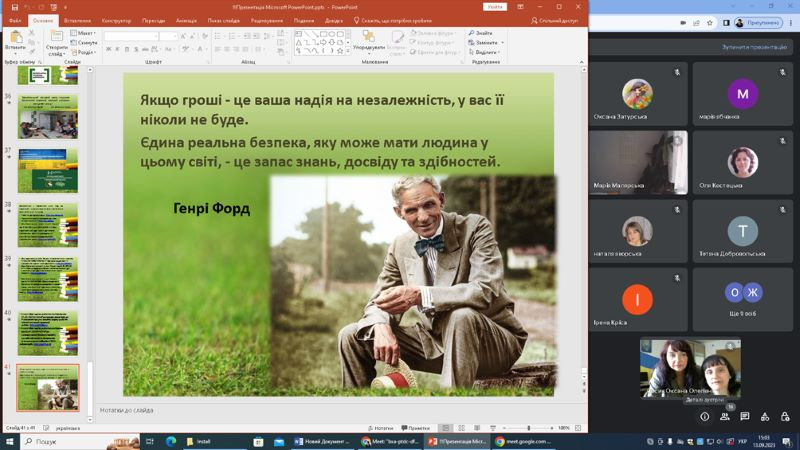
Task: Click the Нотатки notes button in status bar
Action: point(381,428)
